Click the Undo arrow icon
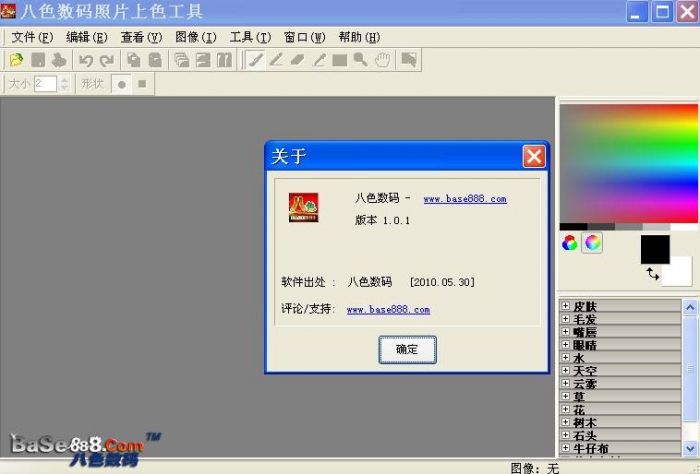 (x=87, y=60)
